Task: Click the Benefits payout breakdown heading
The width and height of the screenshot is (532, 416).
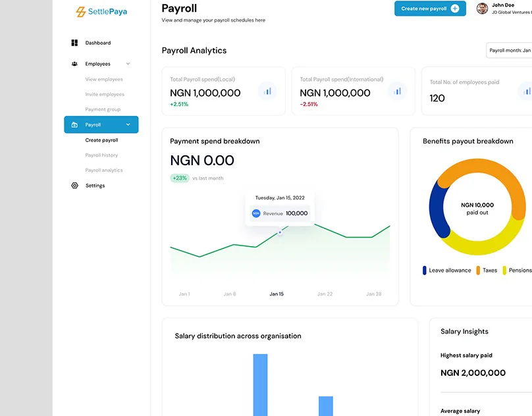Action: coord(468,141)
